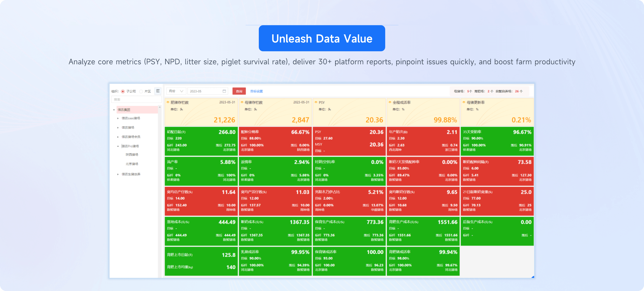
Task: Collapse the 信农Pro猪场 tree node
Action: click(118, 146)
